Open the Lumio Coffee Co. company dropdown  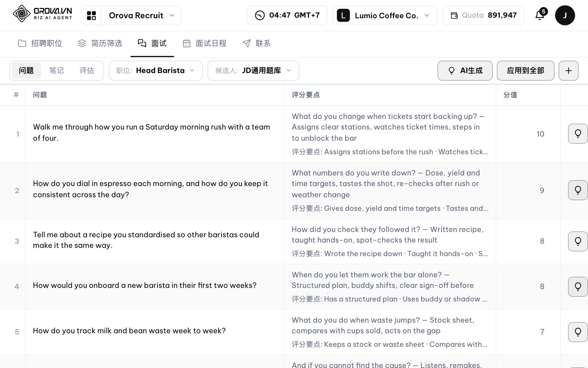pos(385,15)
